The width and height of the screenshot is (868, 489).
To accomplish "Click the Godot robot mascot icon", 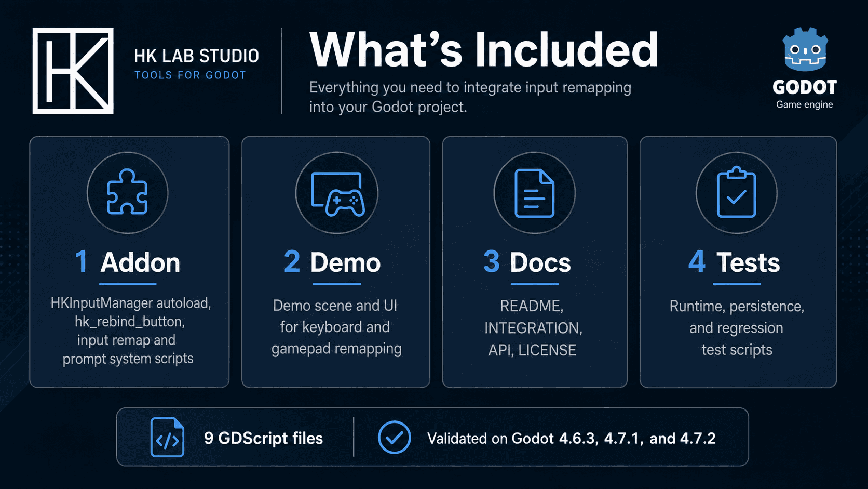I will [805, 49].
